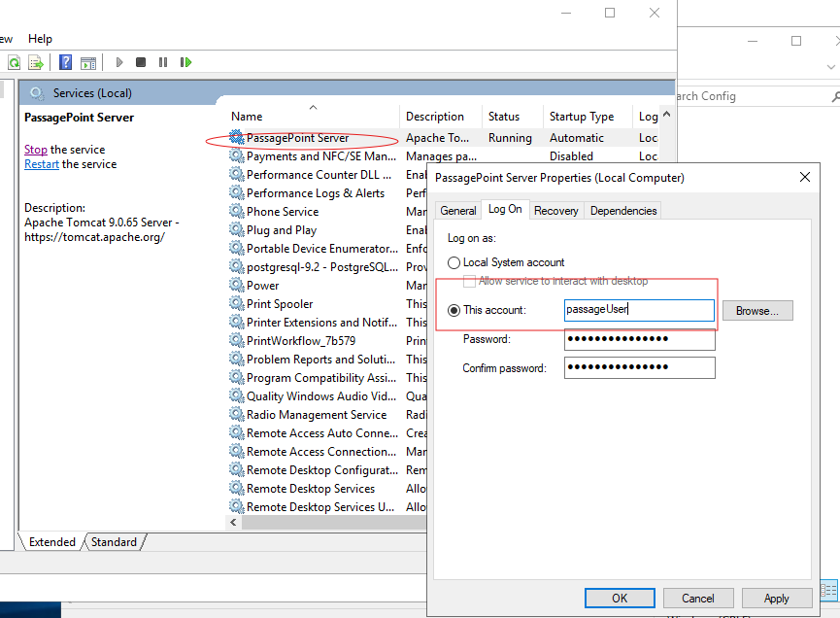Click the Stop Service square icon
This screenshot has width=840, height=618.
[x=141, y=62]
